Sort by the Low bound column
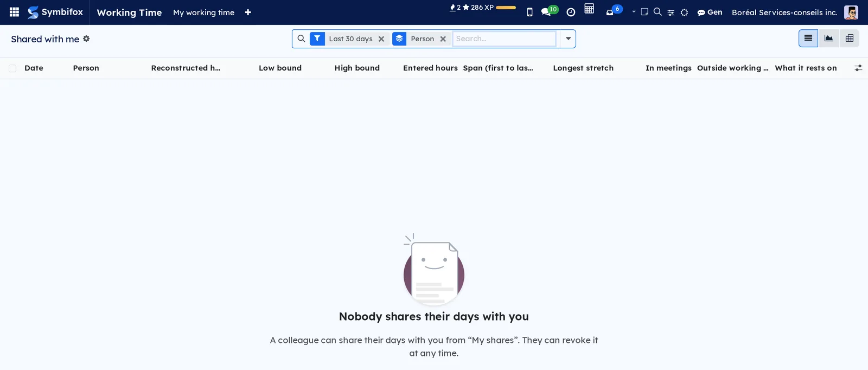Screen dimensions: 868x370 click(280, 68)
